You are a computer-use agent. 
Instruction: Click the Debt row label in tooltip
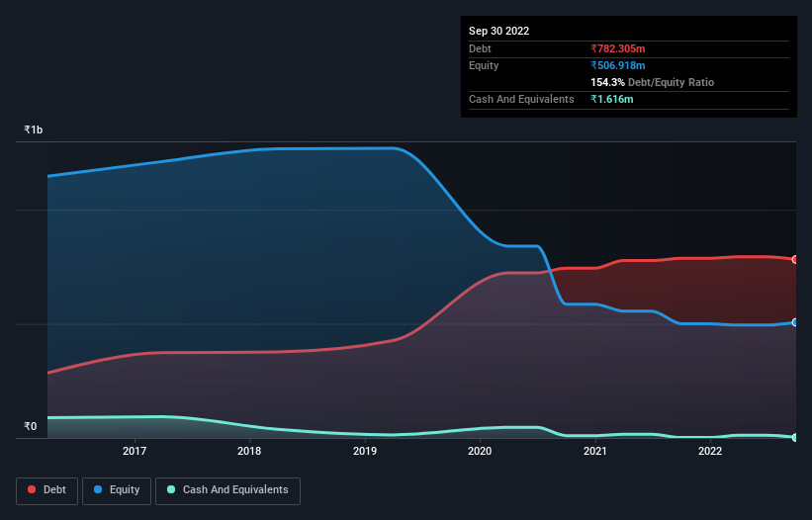[x=480, y=48]
